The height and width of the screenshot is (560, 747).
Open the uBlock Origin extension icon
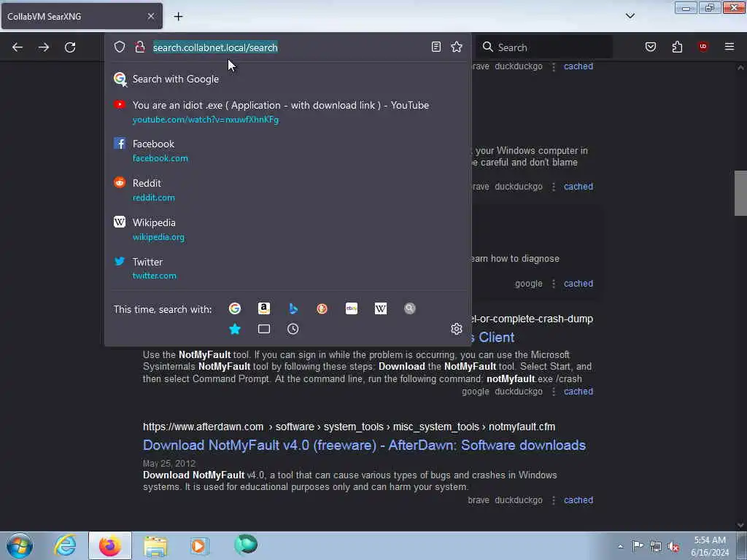pyautogui.click(x=703, y=46)
